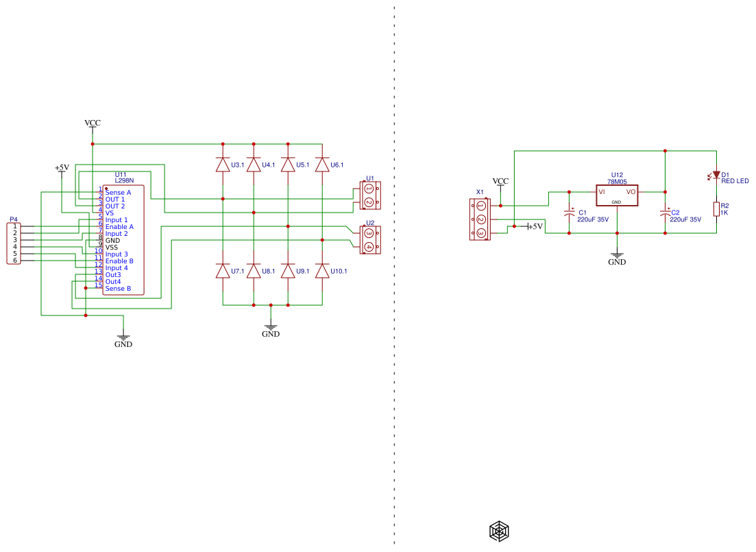
Task: Click the X1 three-pin connector
Action: (480, 219)
